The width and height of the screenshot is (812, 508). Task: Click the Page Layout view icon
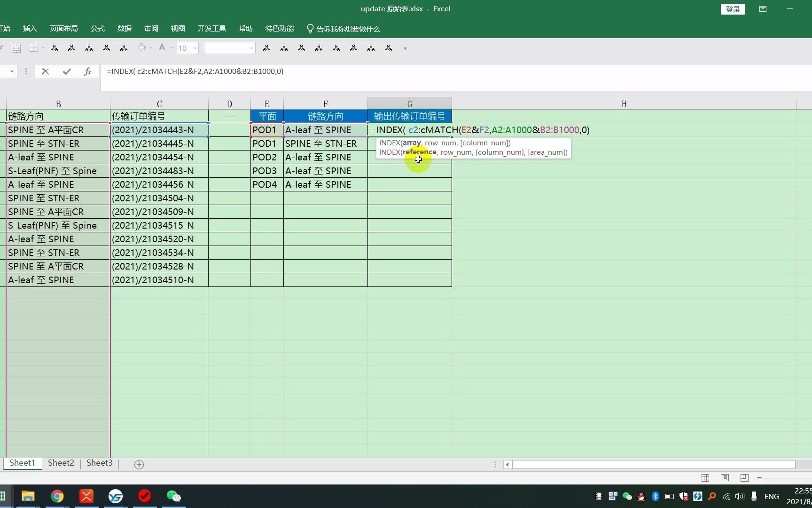pyautogui.click(x=724, y=478)
